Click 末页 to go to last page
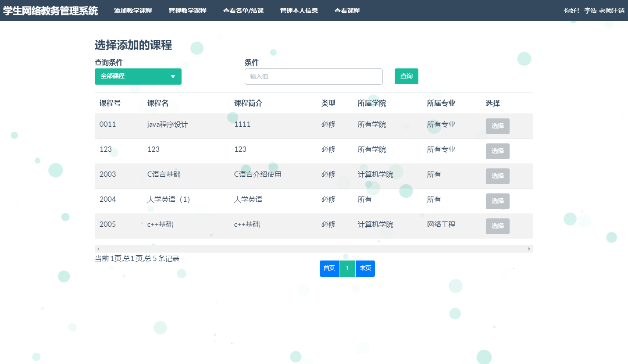 [365, 268]
